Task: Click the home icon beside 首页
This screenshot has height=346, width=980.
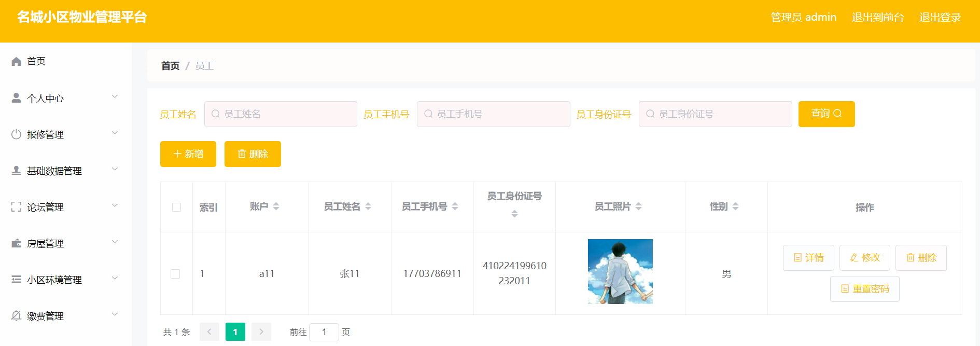Action: [16, 61]
